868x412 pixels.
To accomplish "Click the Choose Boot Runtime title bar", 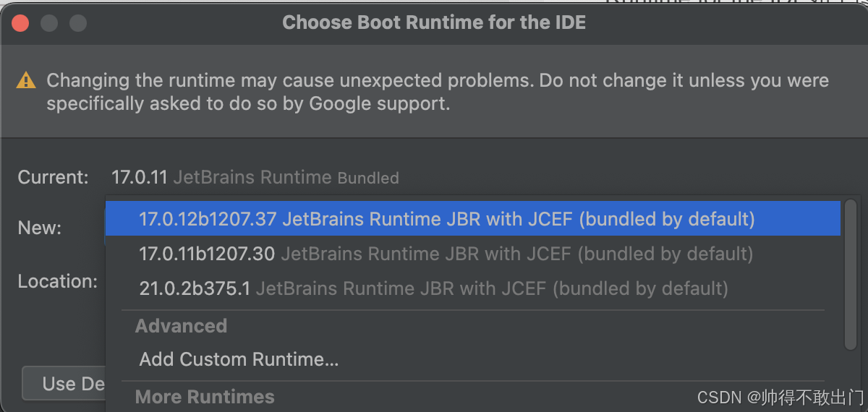I will pyautogui.click(x=434, y=22).
